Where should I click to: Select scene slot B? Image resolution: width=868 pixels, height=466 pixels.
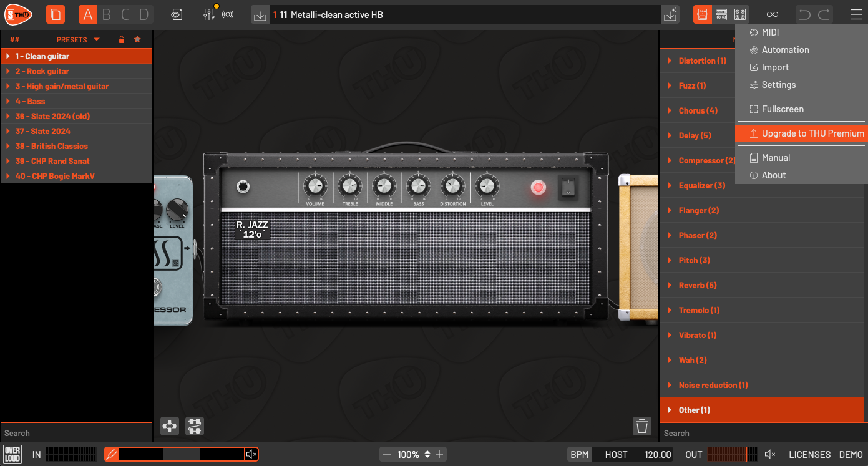(107, 14)
